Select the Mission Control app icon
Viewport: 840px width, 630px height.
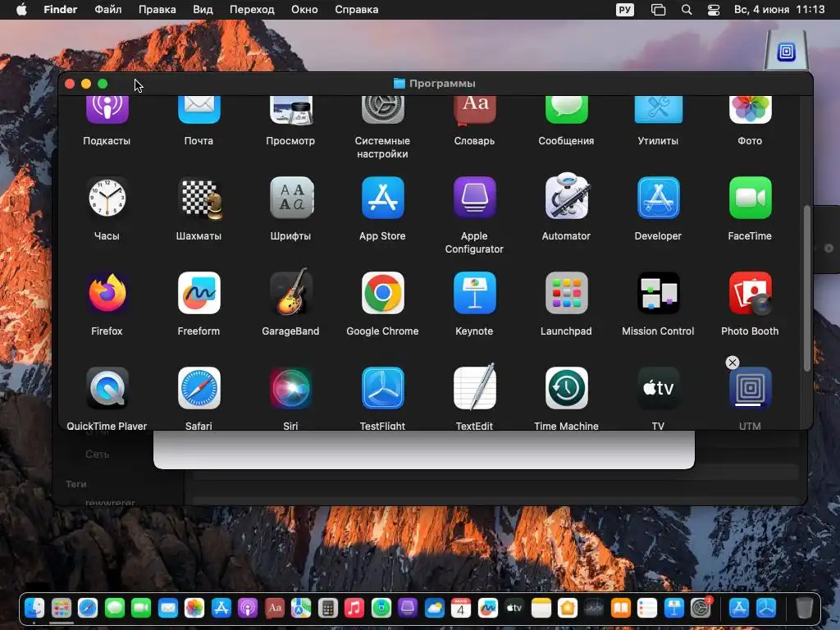coord(659,293)
